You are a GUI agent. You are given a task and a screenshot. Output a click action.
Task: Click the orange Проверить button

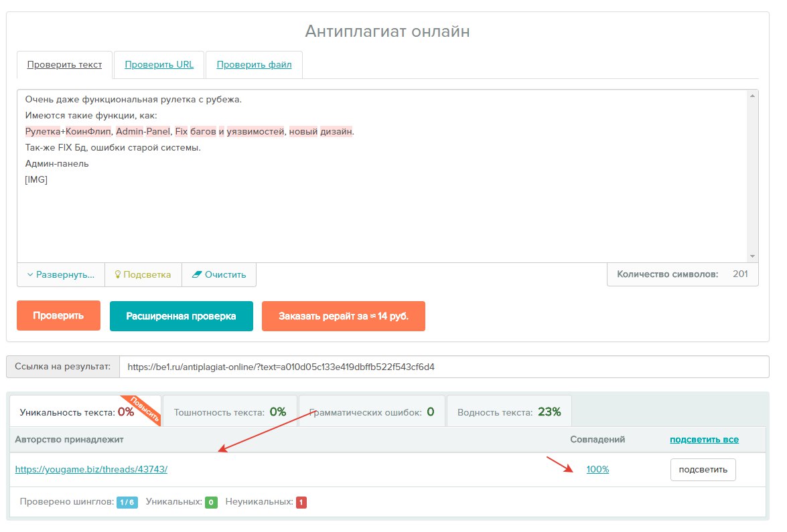coord(59,316)
